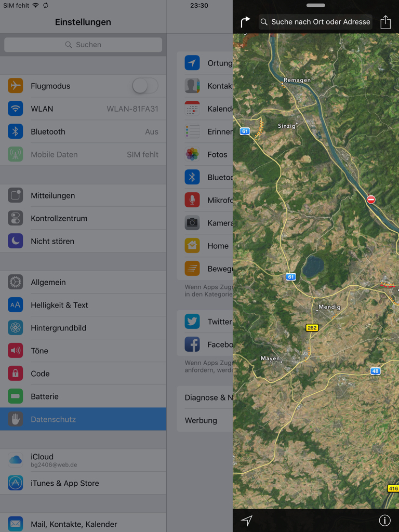Tap the Bewegung & Fitness icon
Screen dimensions: 399x532
point(192,269)
